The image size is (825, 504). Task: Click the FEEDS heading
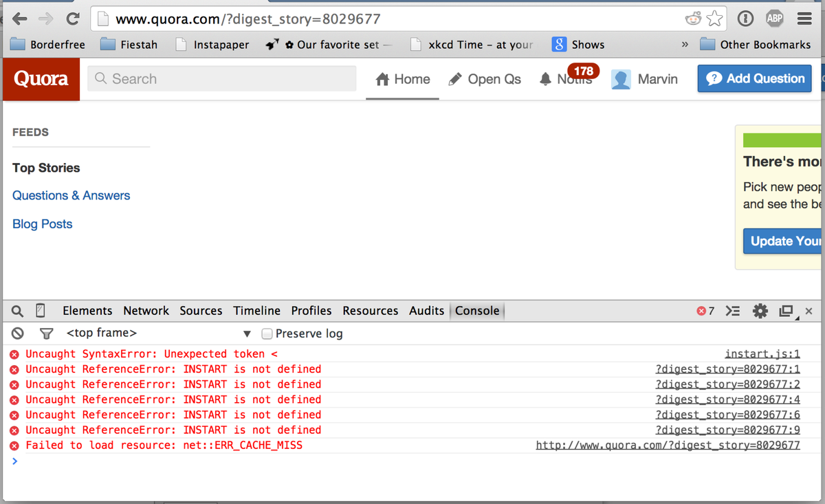pos(30,132)
